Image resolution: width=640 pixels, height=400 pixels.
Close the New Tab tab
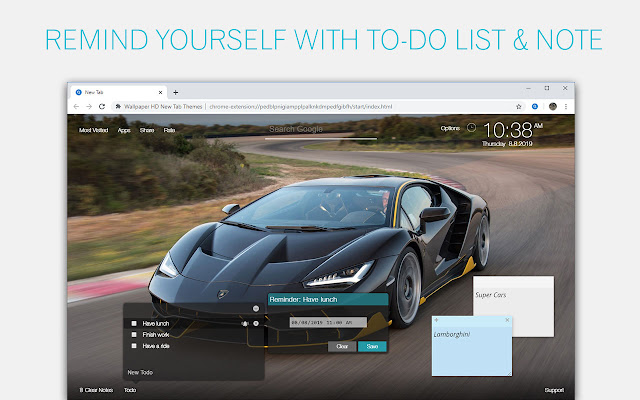(160, 93)
